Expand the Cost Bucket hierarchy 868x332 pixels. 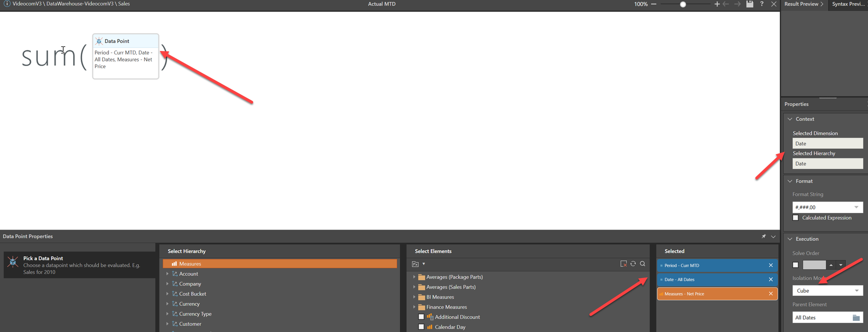(168, 294)
